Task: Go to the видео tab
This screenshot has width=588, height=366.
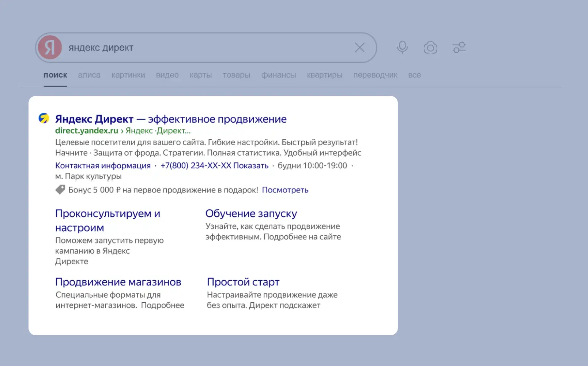Action: 167,75
